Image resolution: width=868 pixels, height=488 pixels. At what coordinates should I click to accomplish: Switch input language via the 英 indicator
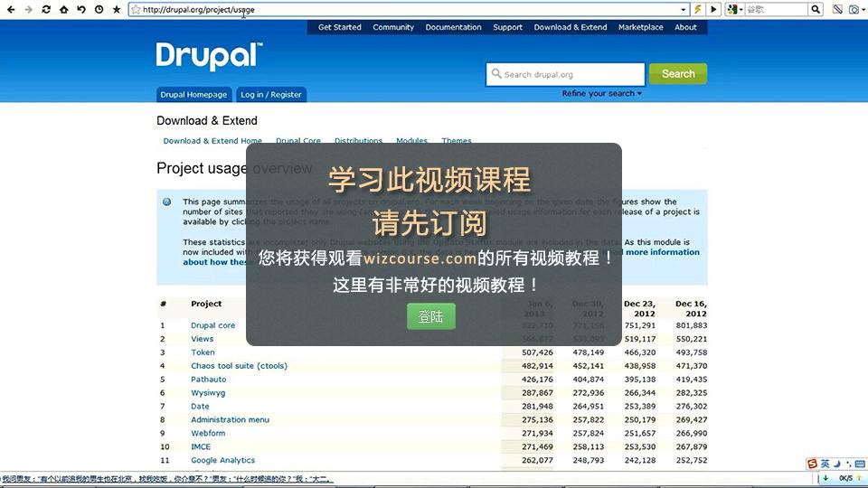(825, 464)
